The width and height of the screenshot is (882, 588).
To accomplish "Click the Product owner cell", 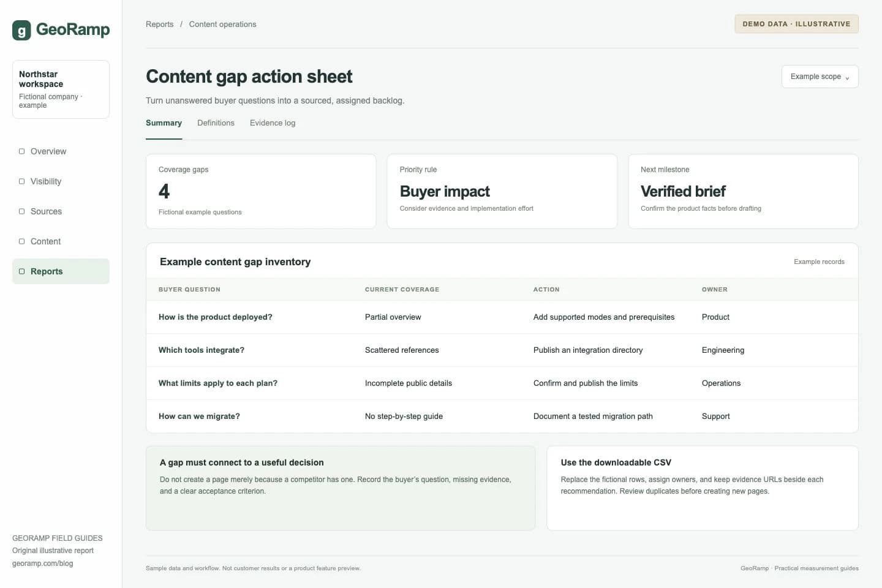I will coord(715,317).
